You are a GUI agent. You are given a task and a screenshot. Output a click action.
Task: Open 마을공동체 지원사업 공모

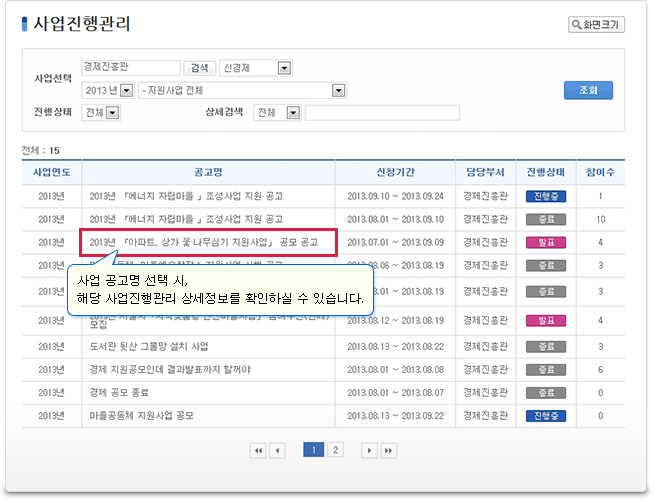click(x=141, y=416)
